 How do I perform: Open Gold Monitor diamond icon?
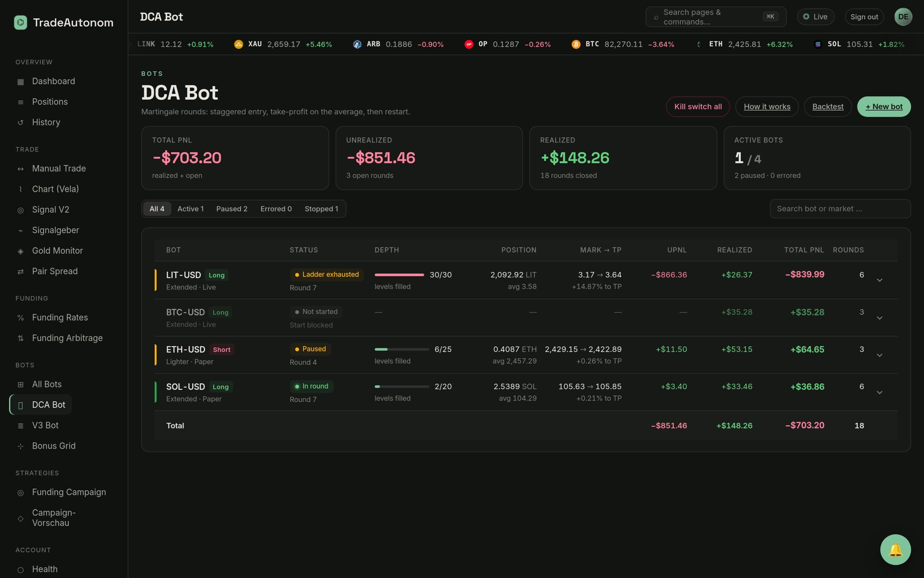coord(20,251)
